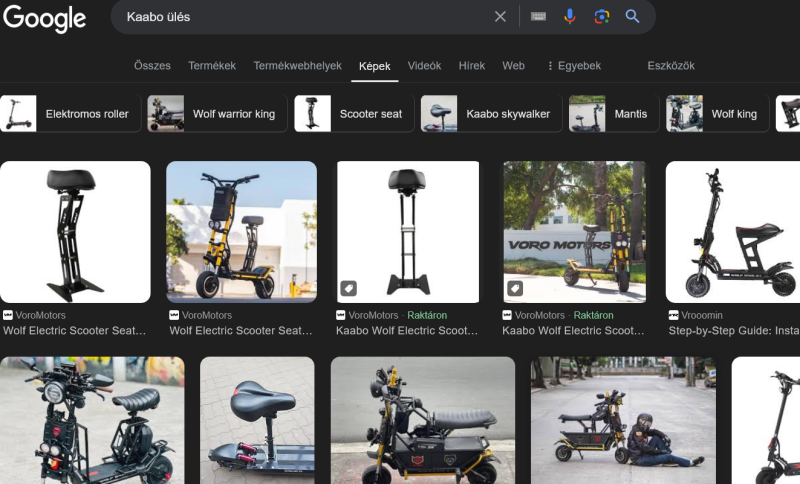This screenshot has height=484, width=800.
Task: Select the Scooter seat chip
Action: pos(354,113)
